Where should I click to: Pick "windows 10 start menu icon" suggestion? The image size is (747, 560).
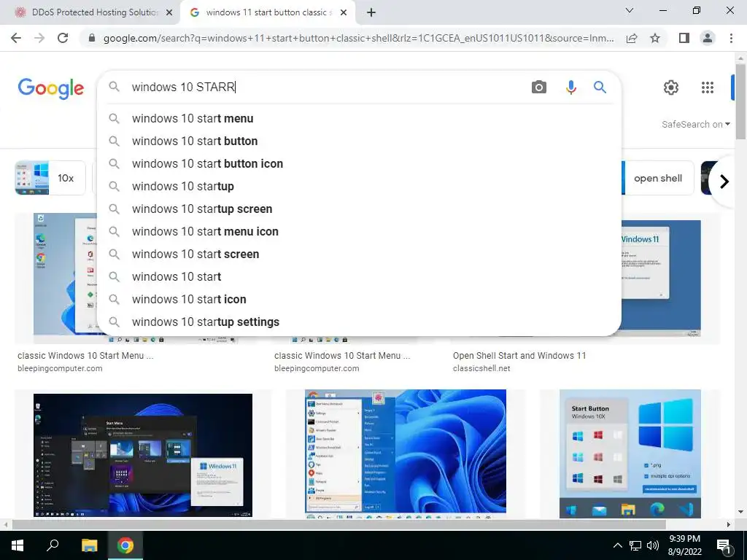(359, 231)
